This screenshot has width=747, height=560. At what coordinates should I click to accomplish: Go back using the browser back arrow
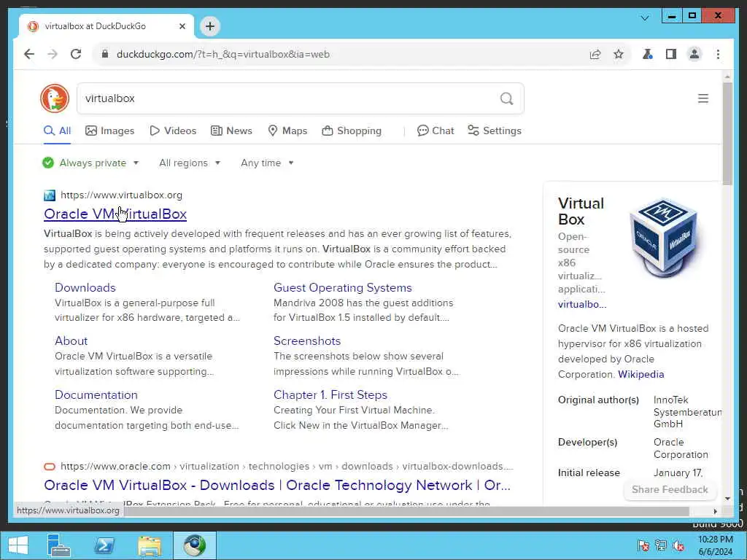29,54
